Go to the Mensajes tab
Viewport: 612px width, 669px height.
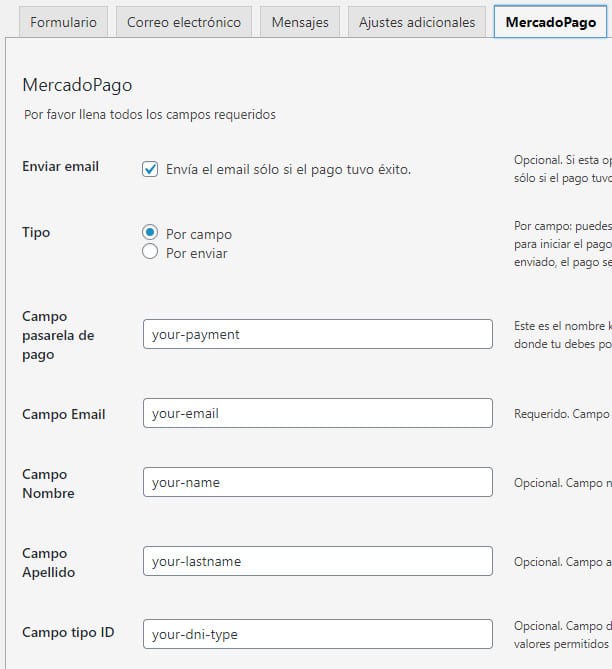[300, 22]
